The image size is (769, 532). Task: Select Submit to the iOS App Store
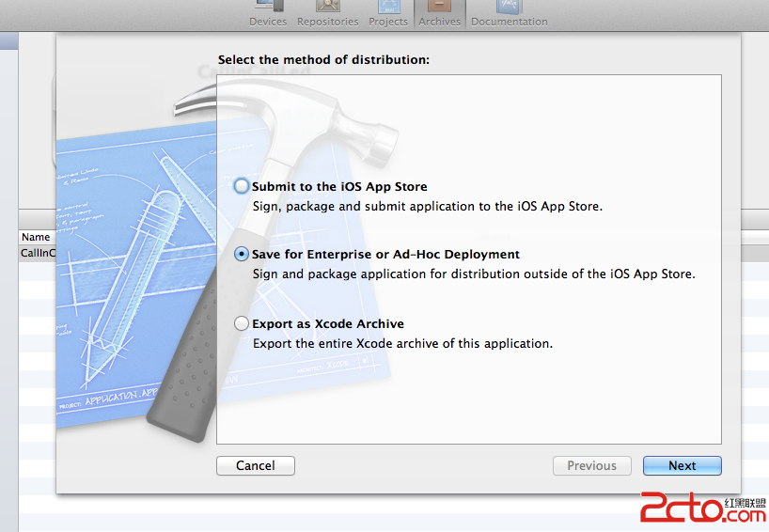click(243, 186)
